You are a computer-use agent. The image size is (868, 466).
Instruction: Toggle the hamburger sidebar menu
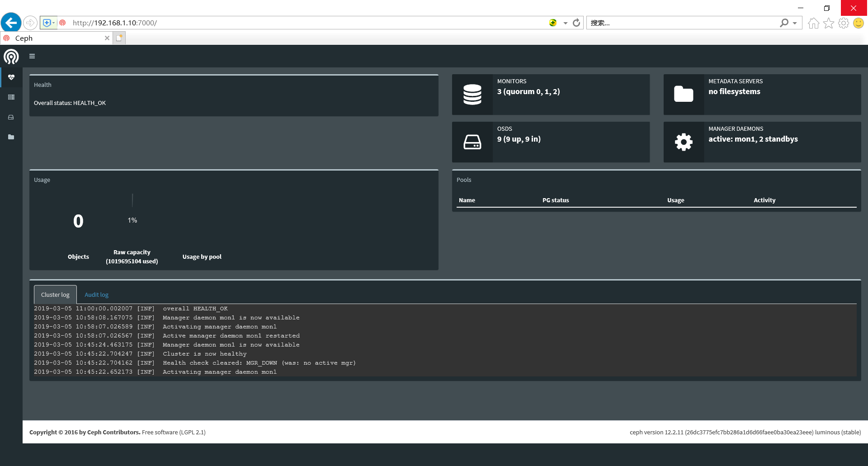[32, 56]
